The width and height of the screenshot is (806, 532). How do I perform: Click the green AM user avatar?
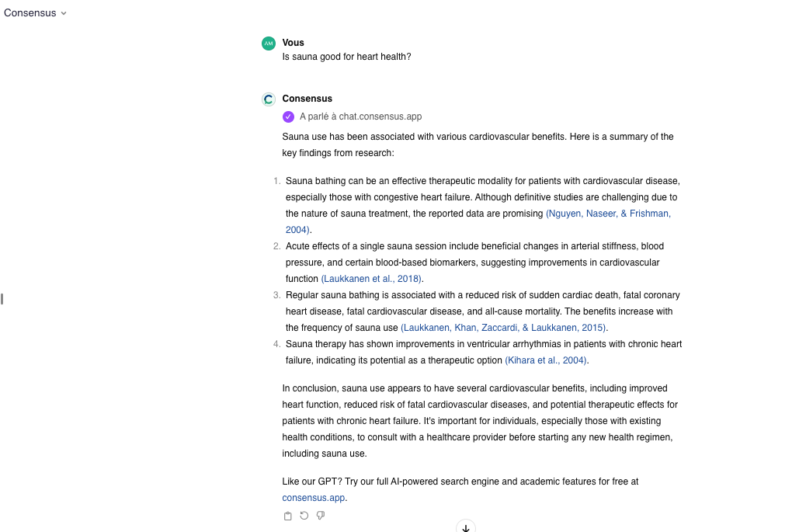click(x=269, y=43)
